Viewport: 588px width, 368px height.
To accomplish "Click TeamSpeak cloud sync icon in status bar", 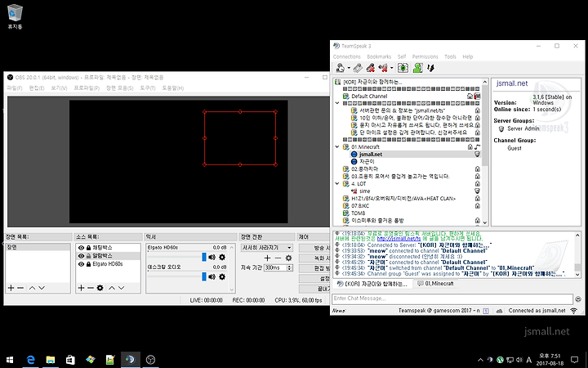I will [499, 311].
